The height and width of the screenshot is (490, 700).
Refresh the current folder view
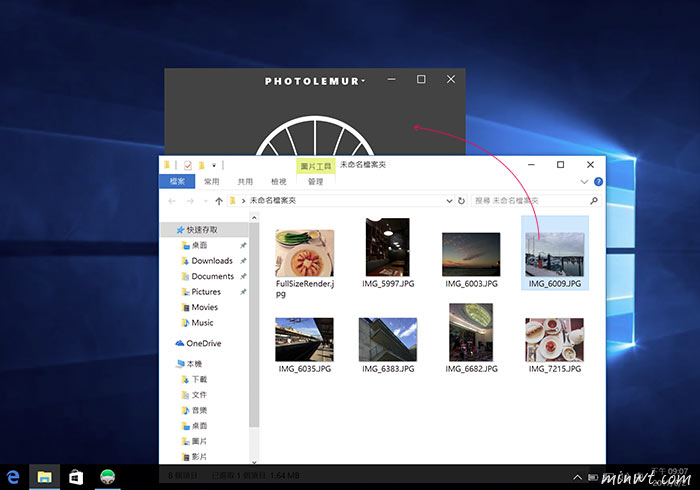(x=462, y=201)
